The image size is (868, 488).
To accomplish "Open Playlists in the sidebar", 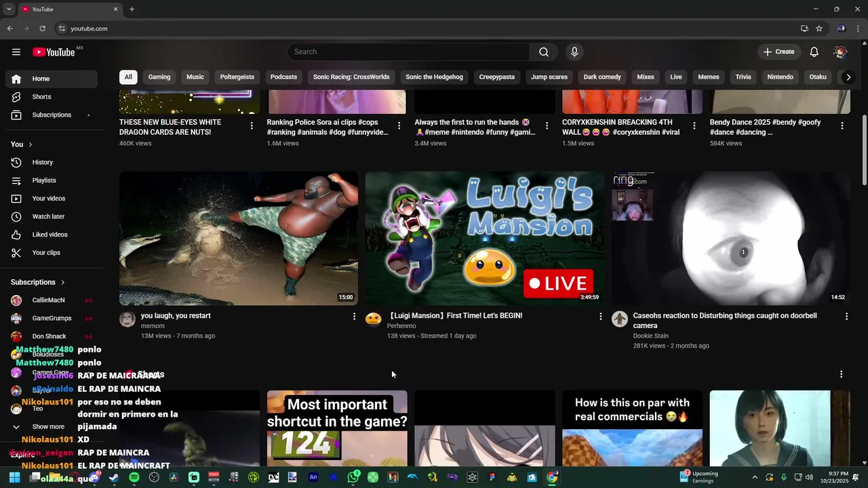I will click(x=52, y=180).
